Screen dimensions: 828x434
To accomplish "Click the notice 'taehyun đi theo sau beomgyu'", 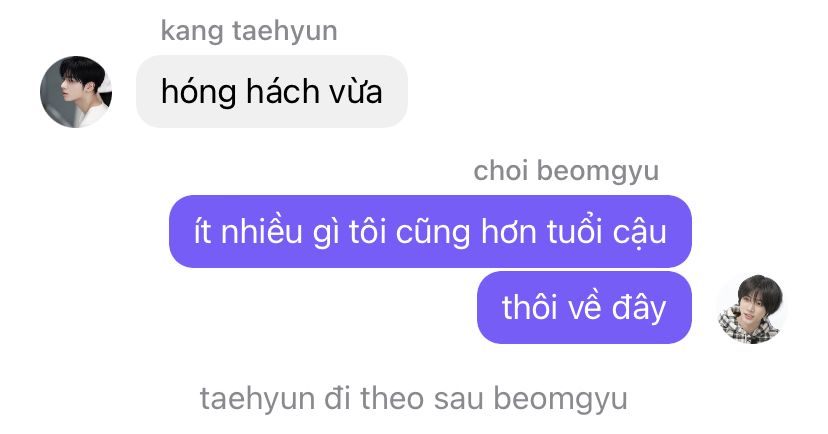I will 413,399.
